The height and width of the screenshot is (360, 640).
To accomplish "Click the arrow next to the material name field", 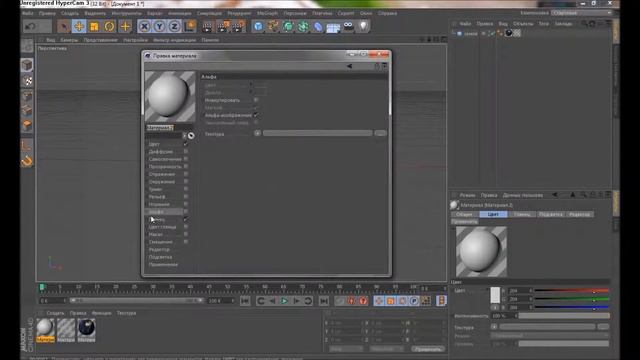I will [184, 136].
